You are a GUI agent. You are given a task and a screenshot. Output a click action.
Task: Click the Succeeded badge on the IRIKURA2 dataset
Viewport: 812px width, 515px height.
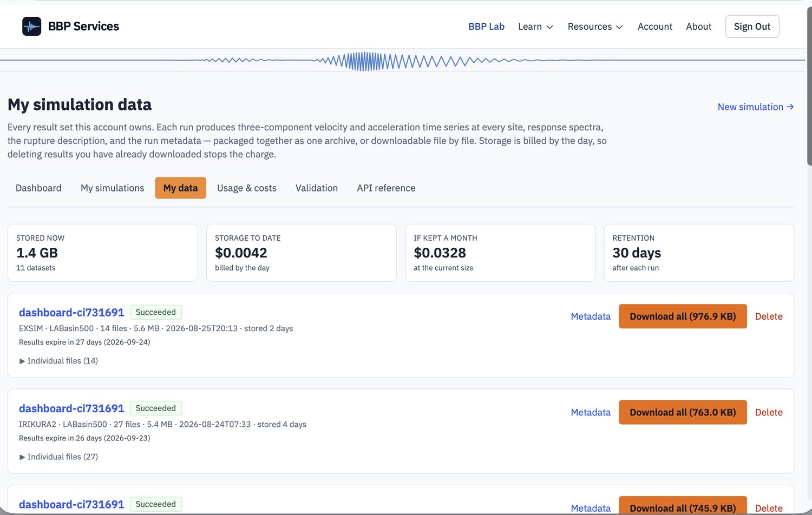[x=156, y=408]
